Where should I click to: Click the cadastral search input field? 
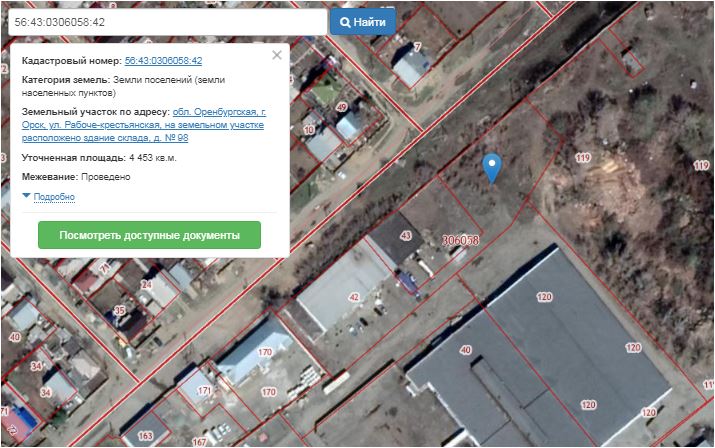coord(165,22)
